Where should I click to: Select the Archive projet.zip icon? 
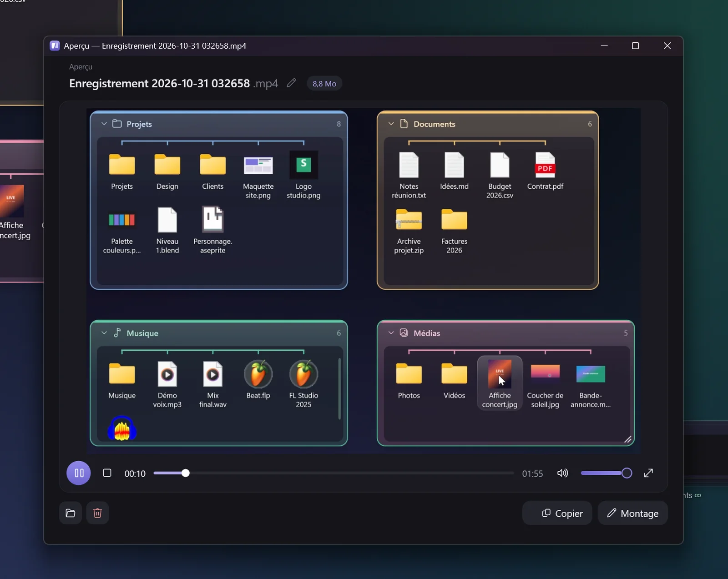(x=409, y=220)
